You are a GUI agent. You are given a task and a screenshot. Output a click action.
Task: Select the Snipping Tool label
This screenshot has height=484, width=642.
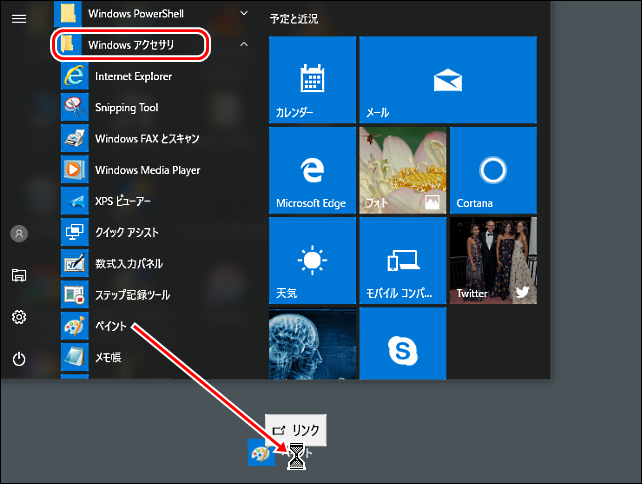pos(127,108)
